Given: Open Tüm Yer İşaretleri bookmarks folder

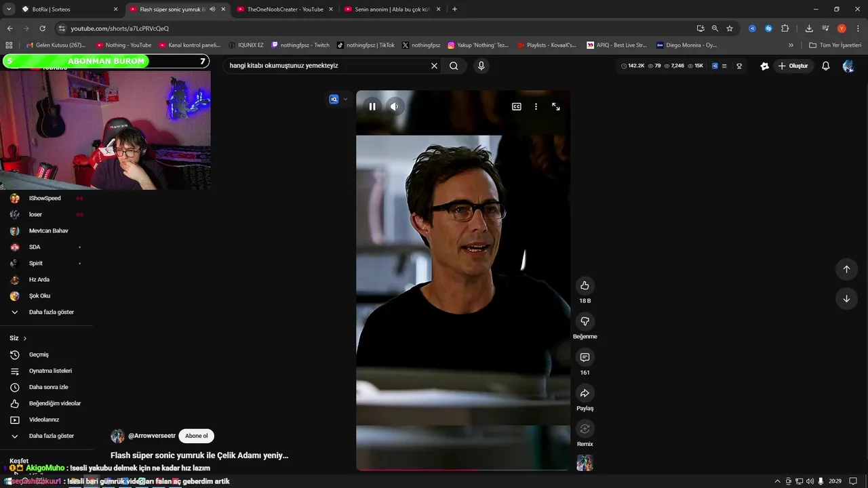Looking at the screenshot, I should [x=835, y=45].
